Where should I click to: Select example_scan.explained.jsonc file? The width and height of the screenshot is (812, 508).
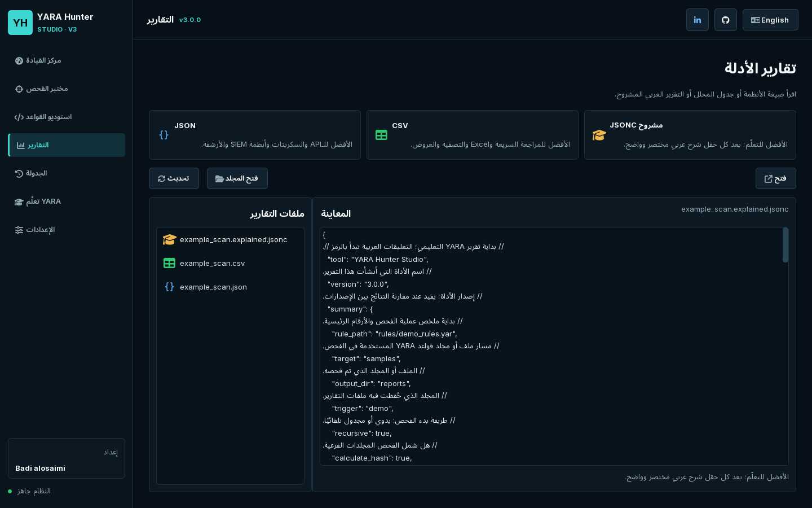pos(230,240)
